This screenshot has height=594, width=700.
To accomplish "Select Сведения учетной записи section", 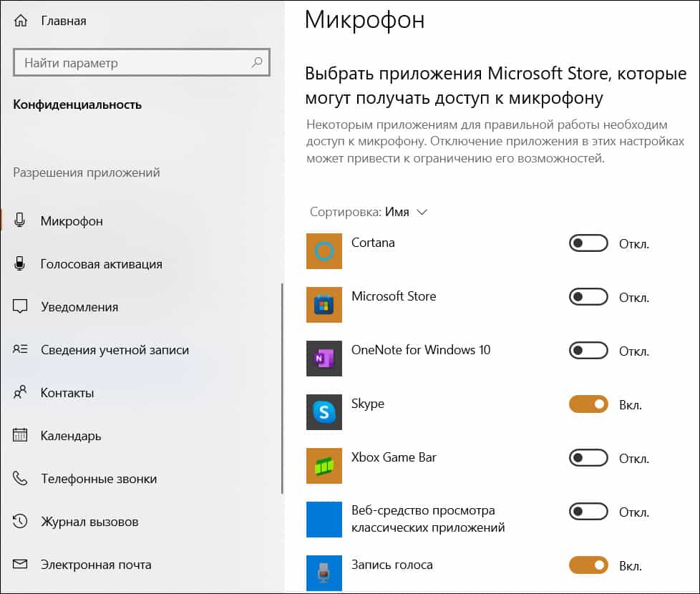I will coord(115,350).
